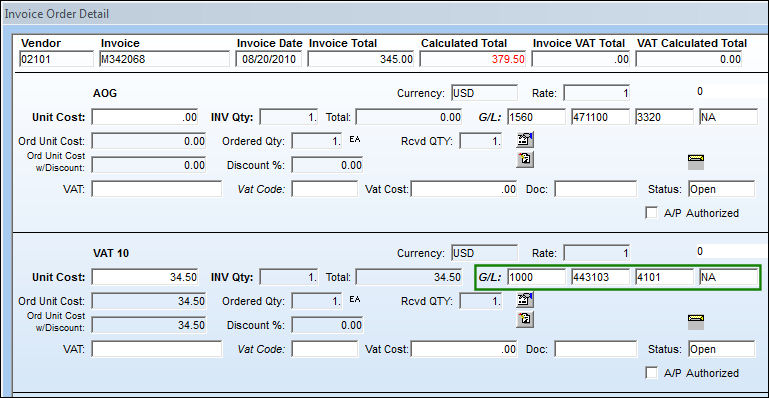Click AOG Ord Unit Cost field 0.00
Viewport: 769px width, 398px height.
pos(149,141)
